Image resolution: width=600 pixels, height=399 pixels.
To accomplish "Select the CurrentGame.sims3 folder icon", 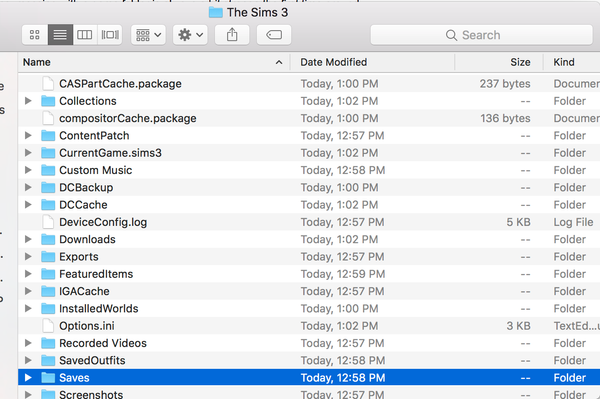I will pyautogui.click(x=48, y=153).
